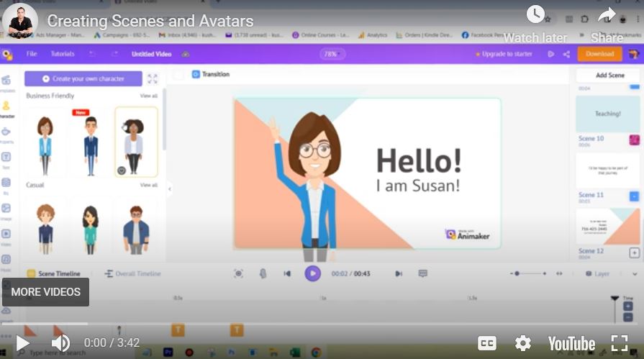
Task: Click the YouTube Share arrow icon
Action: pyautogui.click(x=607, y=15)
